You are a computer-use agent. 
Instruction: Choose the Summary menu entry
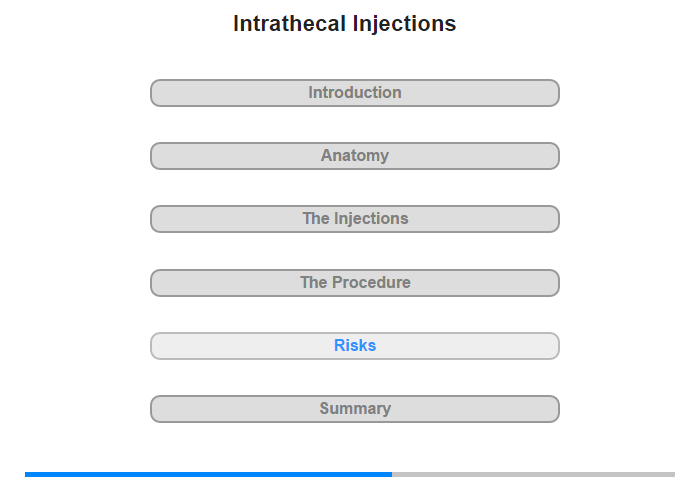[x=355, y=409]
